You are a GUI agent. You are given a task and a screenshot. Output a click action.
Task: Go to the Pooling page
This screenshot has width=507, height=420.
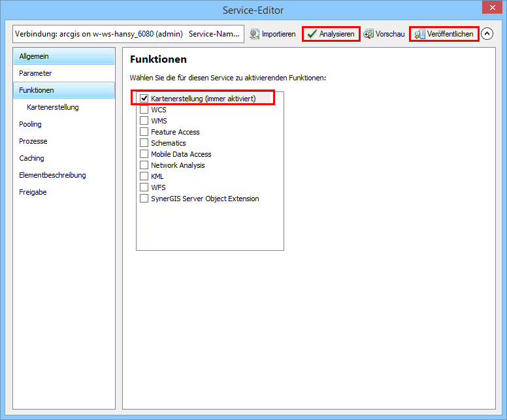pos(64,124)
